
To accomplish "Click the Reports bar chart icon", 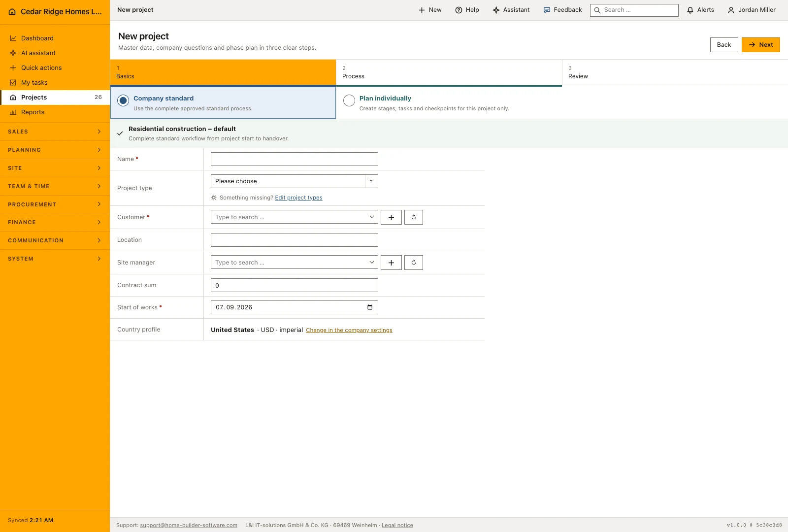I will 13,112.
